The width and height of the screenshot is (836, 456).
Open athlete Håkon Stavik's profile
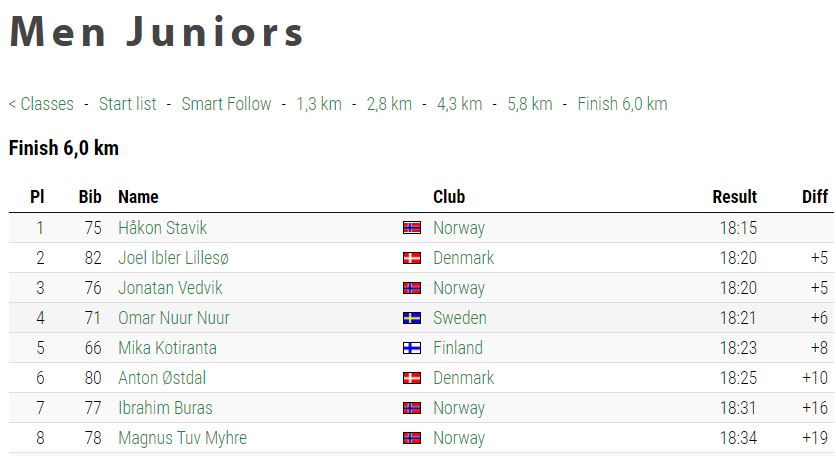[x=163, y=228]
